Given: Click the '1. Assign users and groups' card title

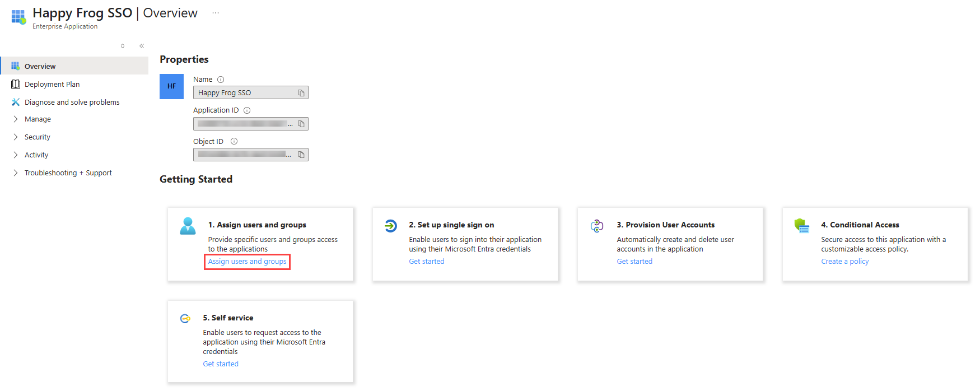Looking at the screenshot, I should coord(257,225).
